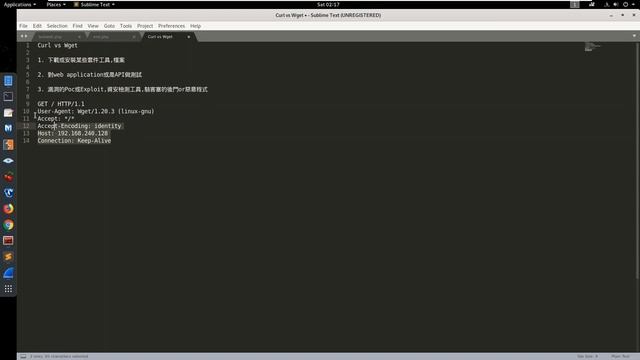
Task: Open Burp Suite orange icon in dock
Action: [8, 144]
